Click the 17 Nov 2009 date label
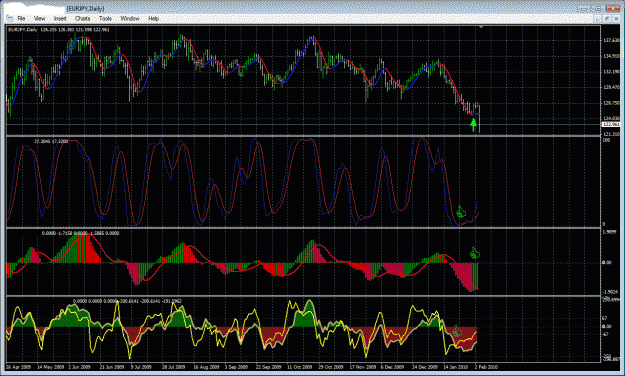The height and width of the screenshot is (376, 625). tap(363, 367)
